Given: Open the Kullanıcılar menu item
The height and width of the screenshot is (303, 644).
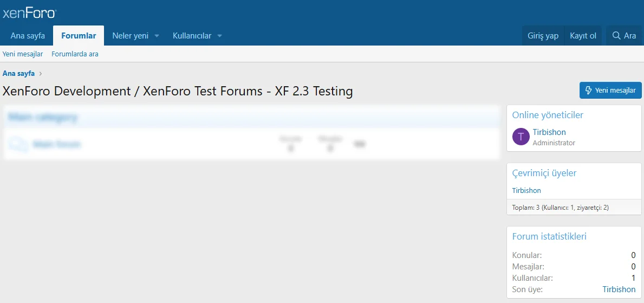Looking at the screenshot, I should click(192, 36).
